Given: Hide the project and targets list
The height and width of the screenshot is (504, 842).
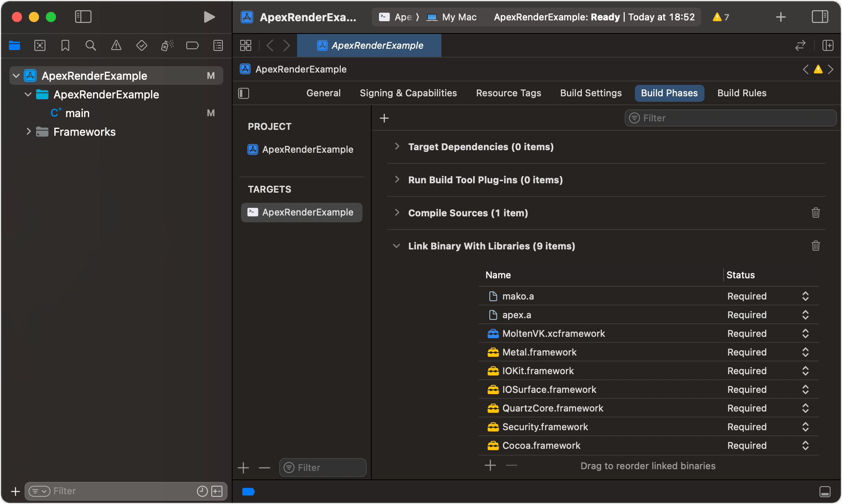Looking at the screenshot, I should pyautogui.click(x=244, y=93).
